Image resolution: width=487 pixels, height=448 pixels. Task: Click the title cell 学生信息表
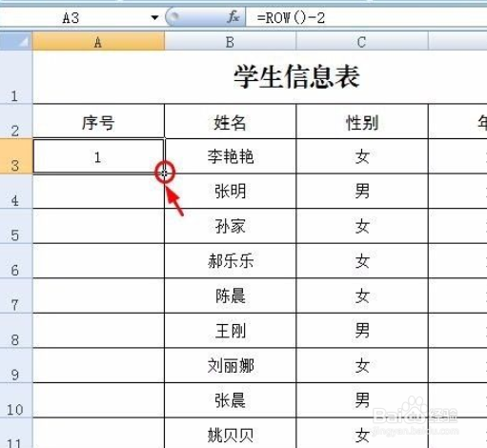coord(296,77)
